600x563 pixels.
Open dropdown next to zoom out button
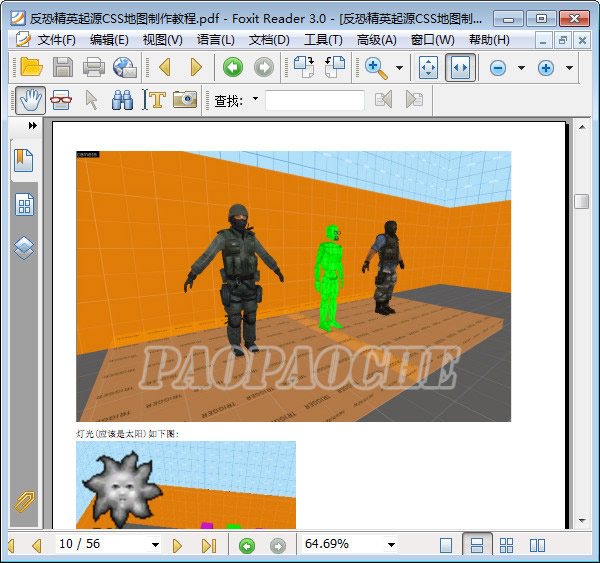point(521,68)
